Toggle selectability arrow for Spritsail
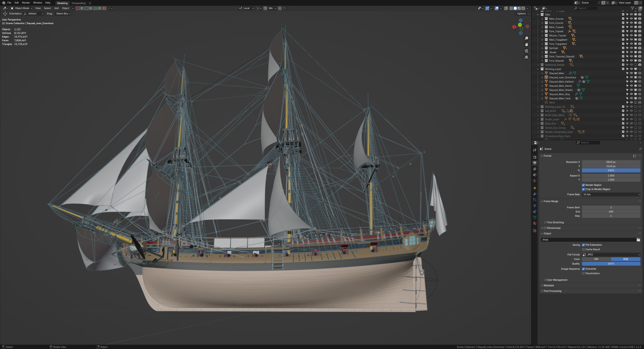The height and width of the screenshot is (349, 644). pos(627,48)
